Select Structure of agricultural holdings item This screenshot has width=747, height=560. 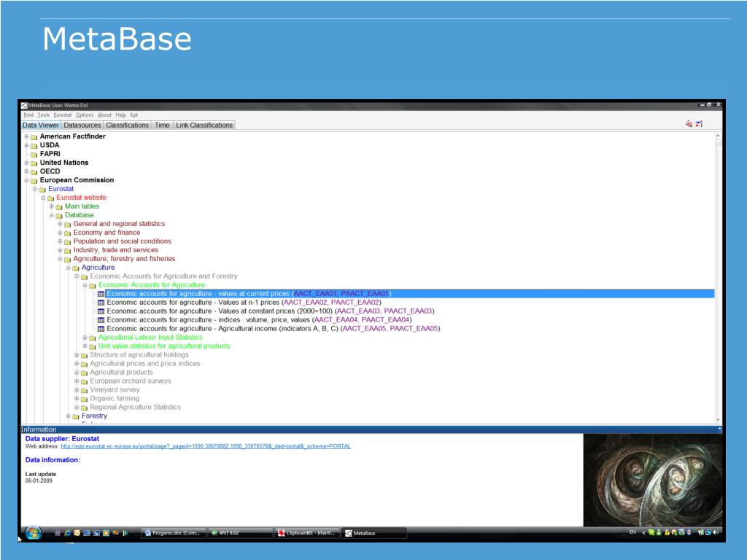(x=139, y=355)
